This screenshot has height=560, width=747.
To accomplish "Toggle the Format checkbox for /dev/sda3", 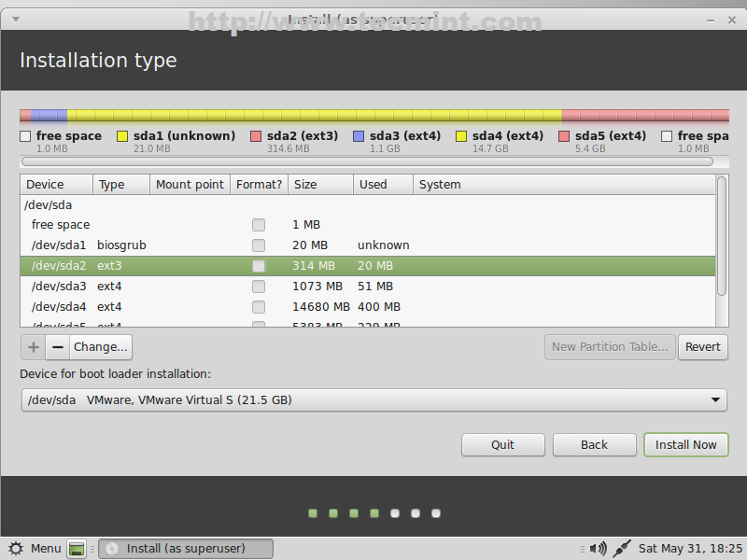I will [259, 287].
